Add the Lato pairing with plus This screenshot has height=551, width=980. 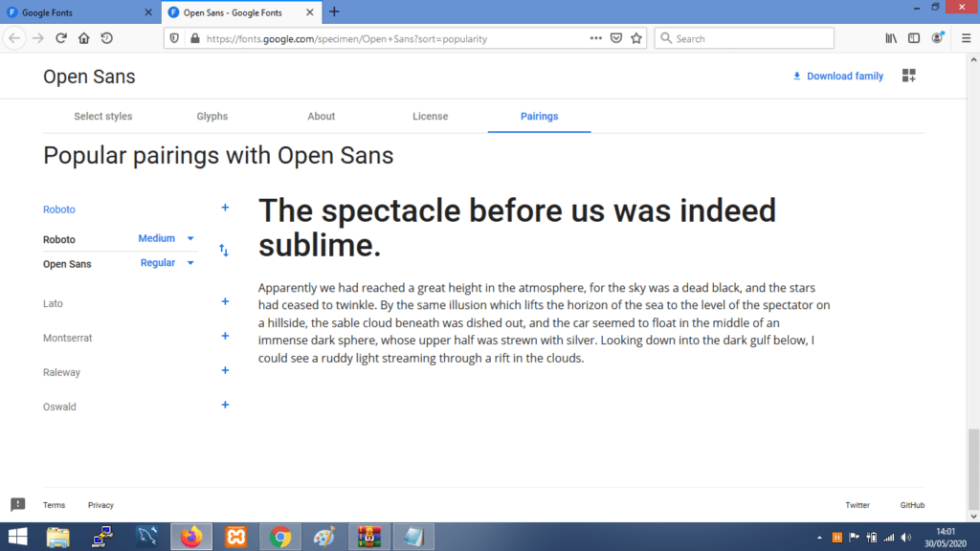click(x=225, y=301)
